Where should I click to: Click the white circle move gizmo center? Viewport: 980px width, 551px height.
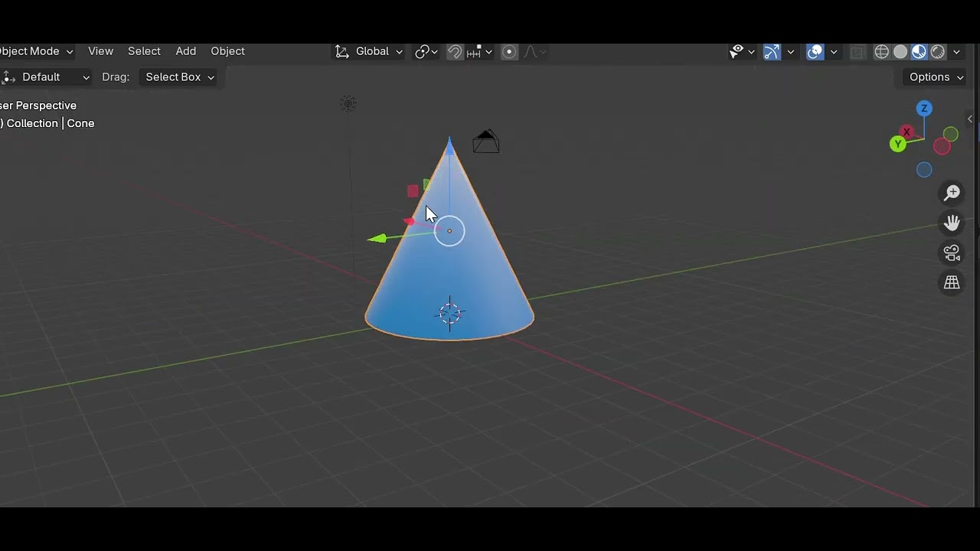tap(449, 231)
